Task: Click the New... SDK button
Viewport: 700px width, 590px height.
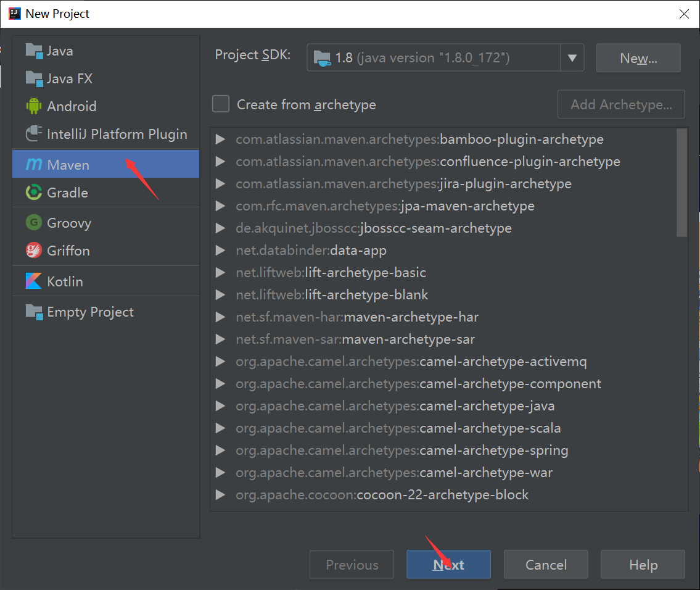Action: coord(638,58)
